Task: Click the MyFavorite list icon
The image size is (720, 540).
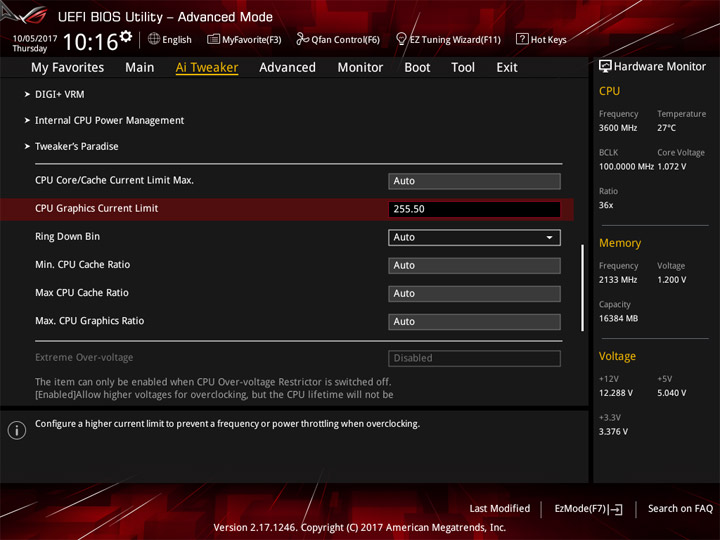Action: click(x=213, y=39)
